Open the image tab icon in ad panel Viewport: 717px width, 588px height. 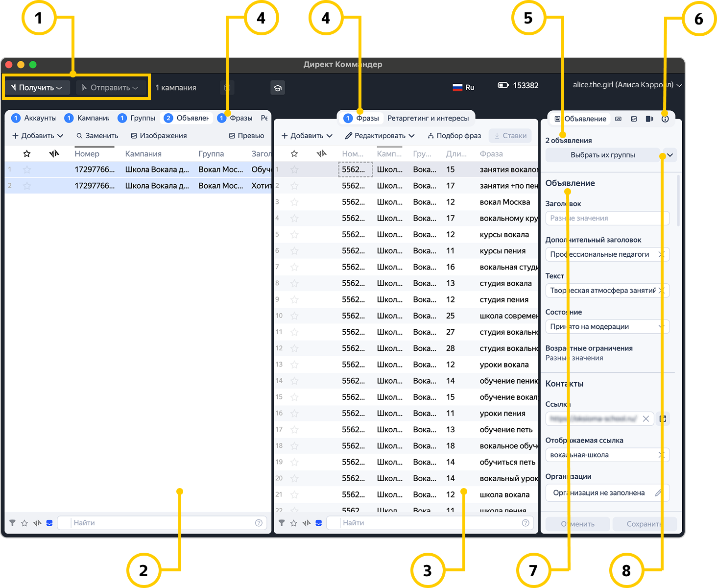(634, 119)
